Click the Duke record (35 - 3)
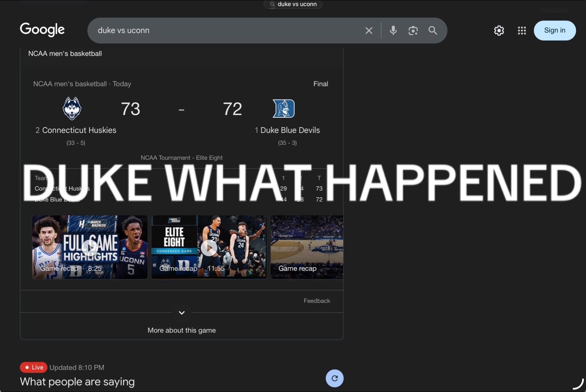The image size is (586, 392). pos(287,143)
